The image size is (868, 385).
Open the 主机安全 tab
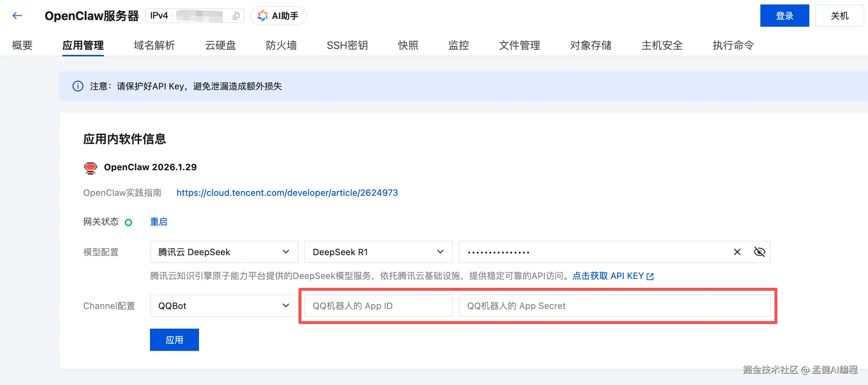tap(662, 45)
